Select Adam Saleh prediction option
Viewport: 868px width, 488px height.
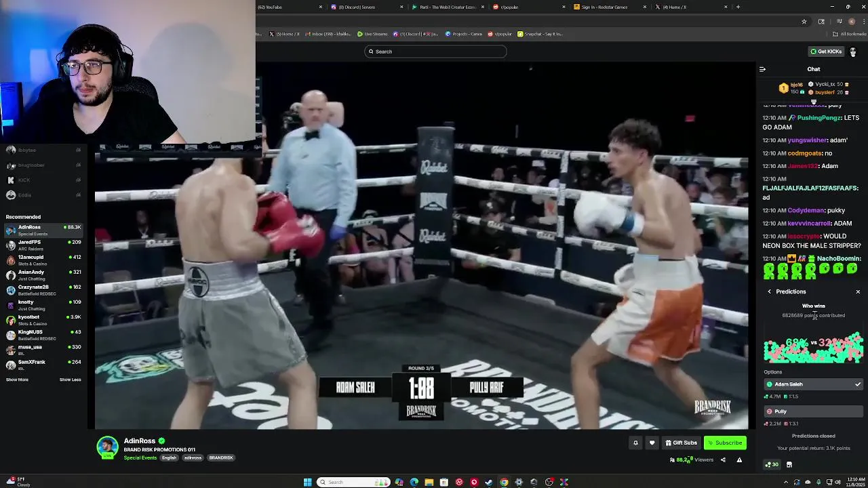pos(813,384)
